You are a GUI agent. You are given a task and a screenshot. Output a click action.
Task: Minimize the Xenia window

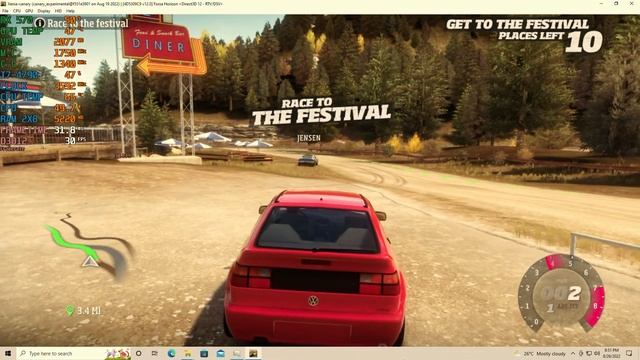coord(601,3)
